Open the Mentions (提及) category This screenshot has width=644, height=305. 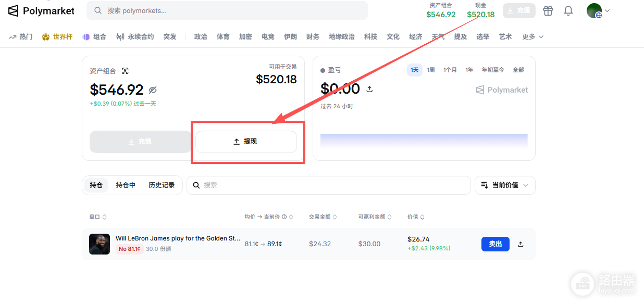(x=461, y=36)
